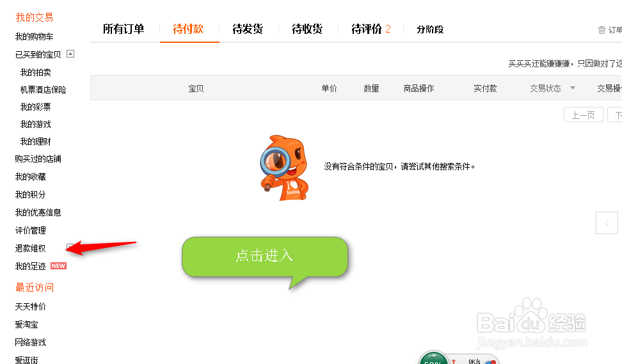Collapse the 已买到的宝贝 section arrow

[70, 54]
